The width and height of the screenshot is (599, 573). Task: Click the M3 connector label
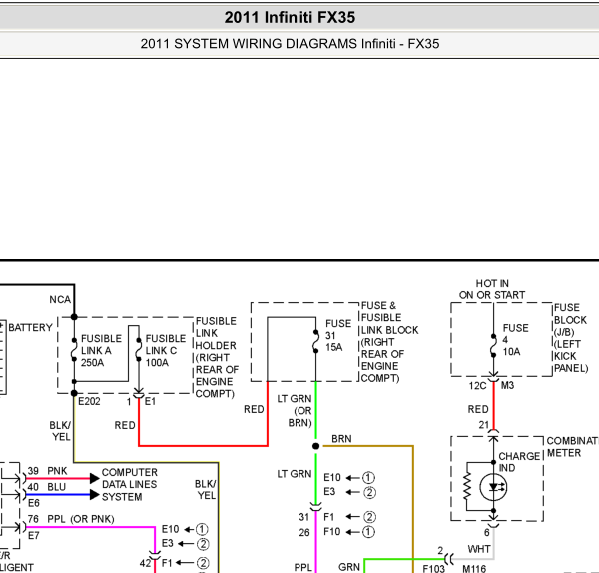(x=507, y=385)
